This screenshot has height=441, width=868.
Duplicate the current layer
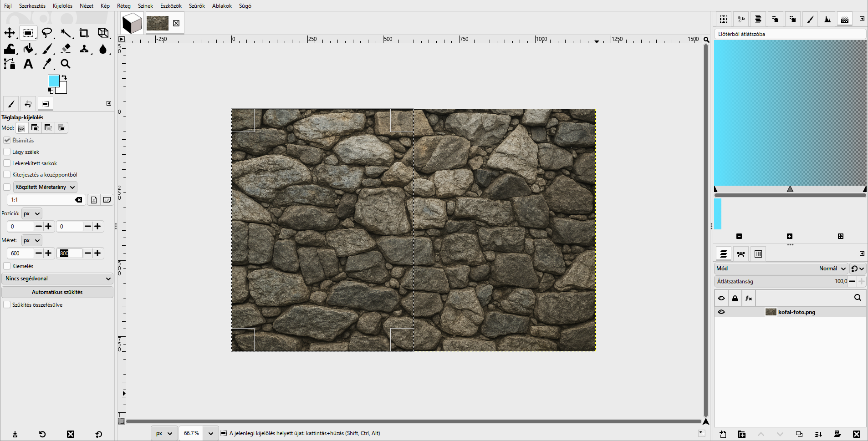[x=799, y=434]
